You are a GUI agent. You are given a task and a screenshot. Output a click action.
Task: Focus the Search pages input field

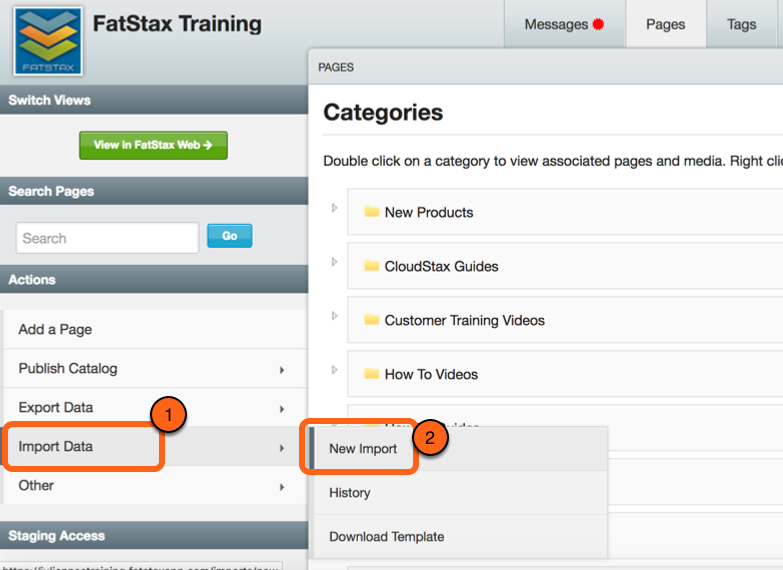pyautogui.click(x=107, y=238)
